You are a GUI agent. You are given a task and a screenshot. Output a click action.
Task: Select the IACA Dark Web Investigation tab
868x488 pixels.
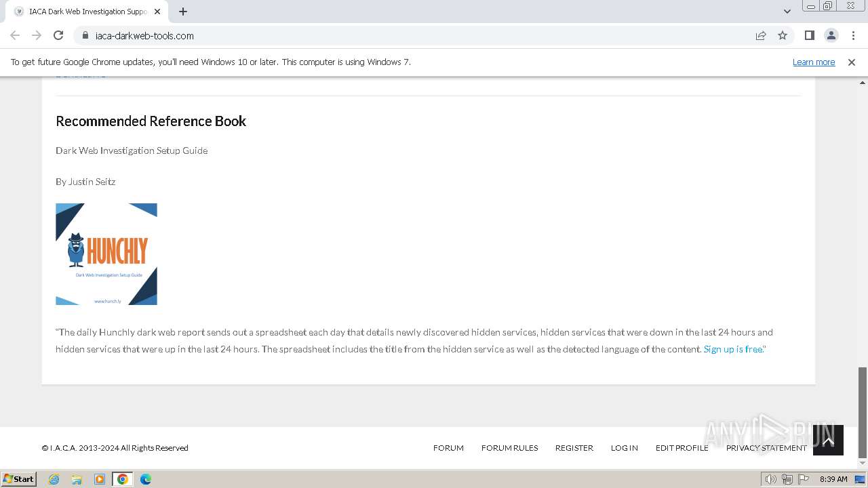87,12
